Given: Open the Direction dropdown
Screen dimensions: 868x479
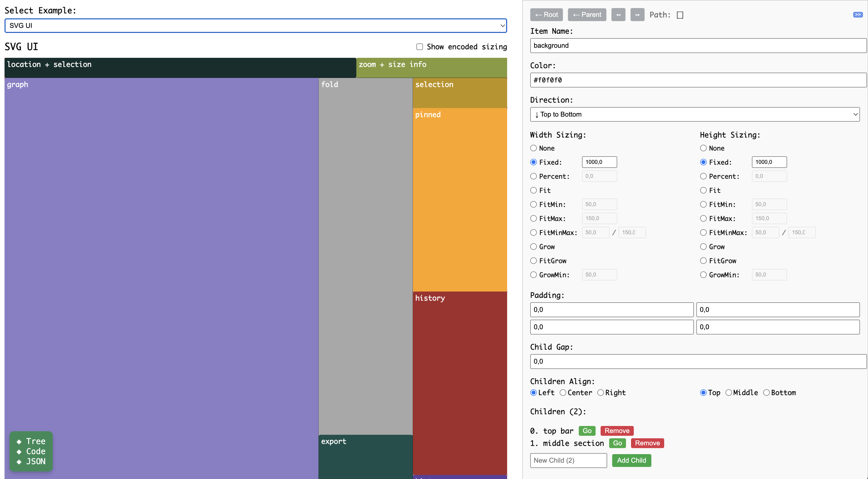Looking at the screenshot, I should 695,114.
